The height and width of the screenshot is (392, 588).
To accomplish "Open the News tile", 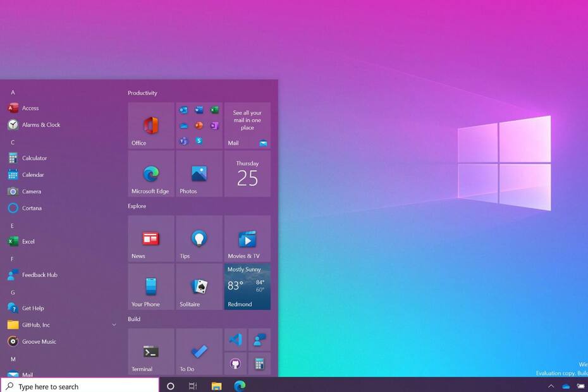I will tap(151, 238).
